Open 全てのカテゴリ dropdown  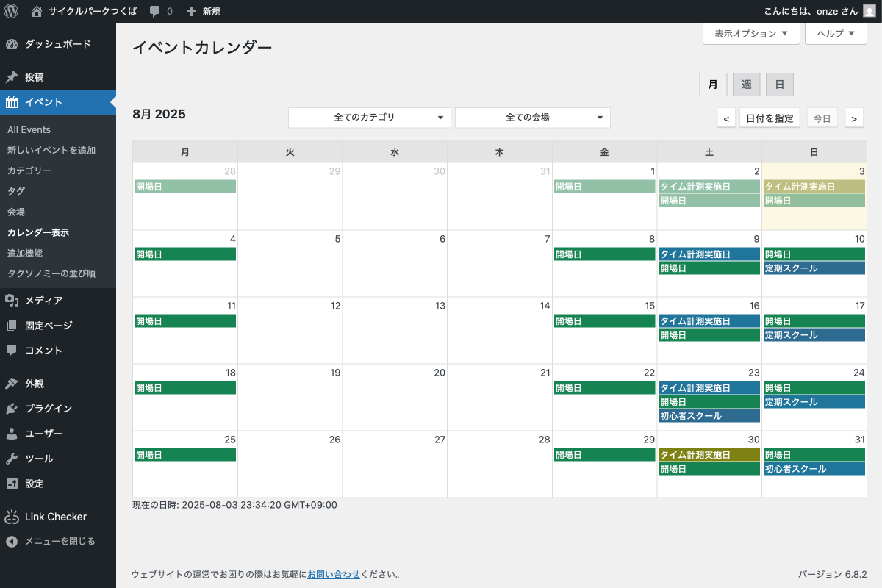click(x=370, y=118)
